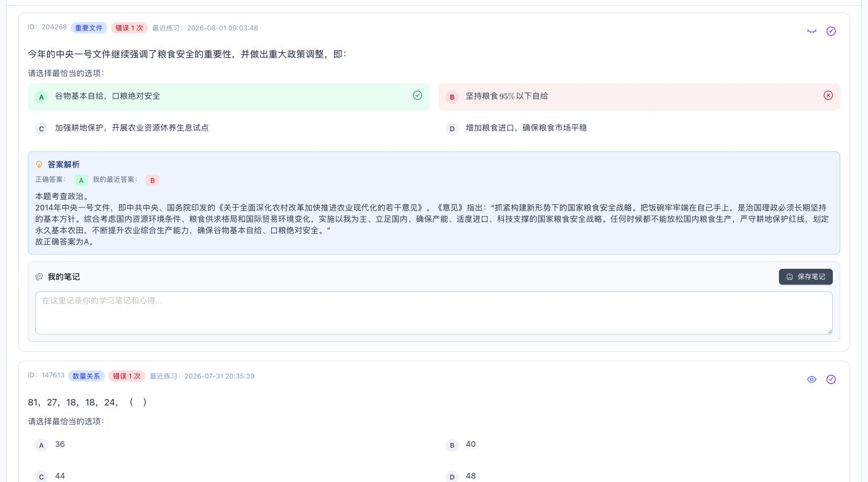868x482 pixels.
Task: Click the 本题考查政治。 line
Action: tap(62, 196)
